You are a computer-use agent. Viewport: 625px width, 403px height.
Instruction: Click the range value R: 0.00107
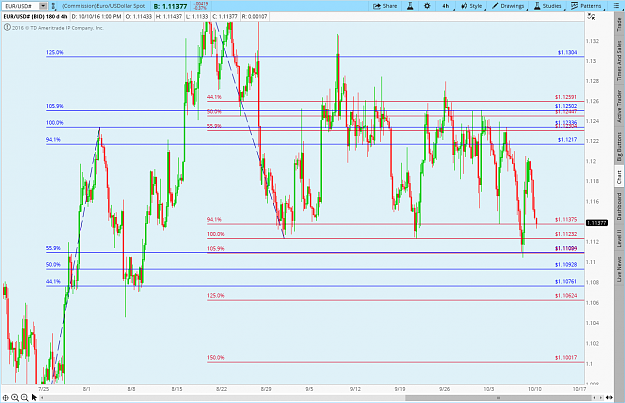(x=255, y=16)
